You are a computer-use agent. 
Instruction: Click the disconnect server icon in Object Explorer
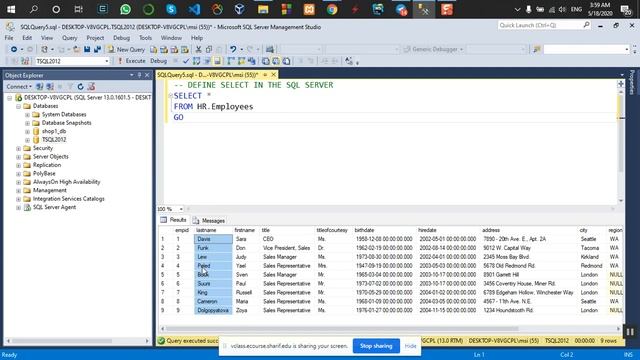coord(50,87)
